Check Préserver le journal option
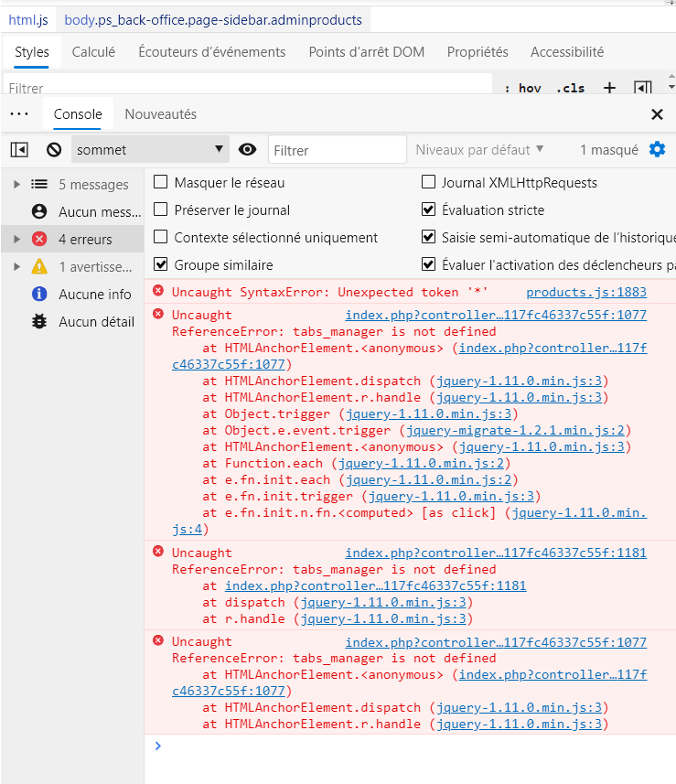676x784 pixels. coord(160,209)
